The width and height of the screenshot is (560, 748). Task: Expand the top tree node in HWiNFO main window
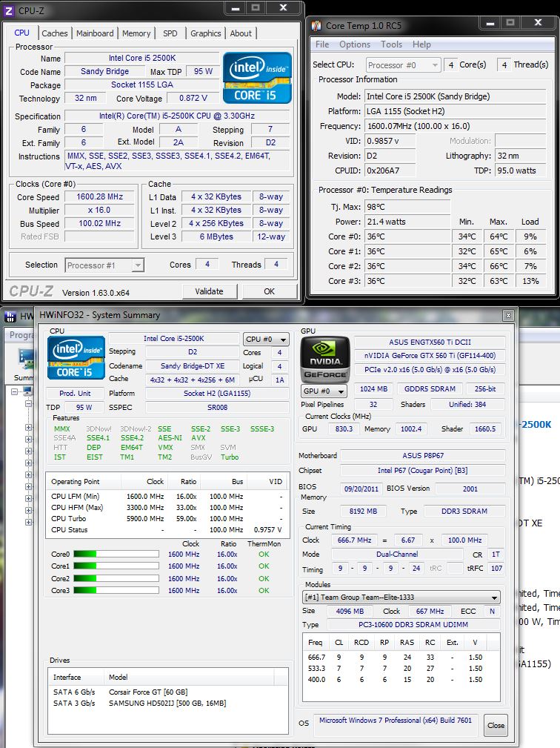coord(15,391)
